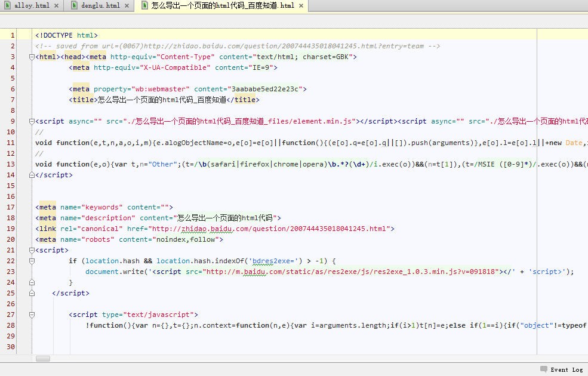Click the text/javascript type attribute
This screenshot has width=588, height=376.
click(x=159, y=315)
